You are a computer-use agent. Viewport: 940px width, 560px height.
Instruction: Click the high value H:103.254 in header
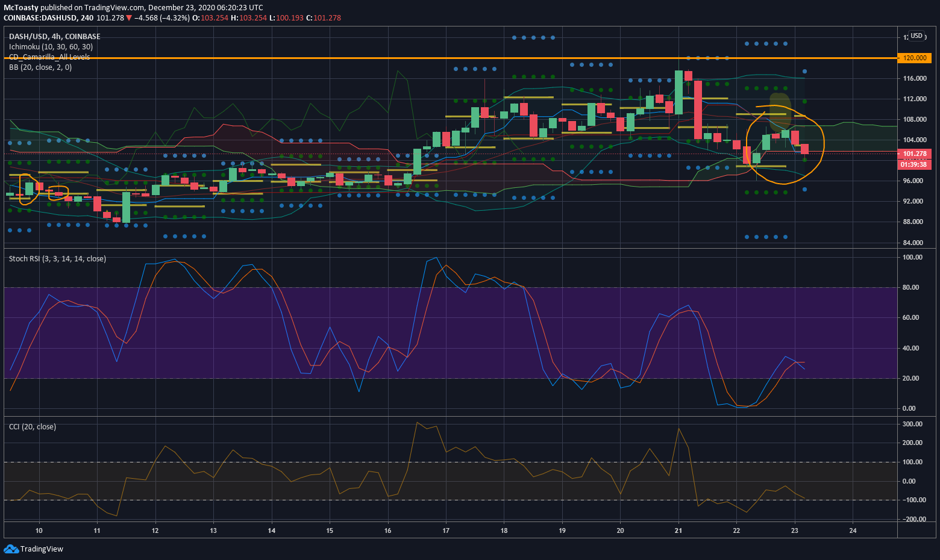pyautogui.click(x=249, y=18)
